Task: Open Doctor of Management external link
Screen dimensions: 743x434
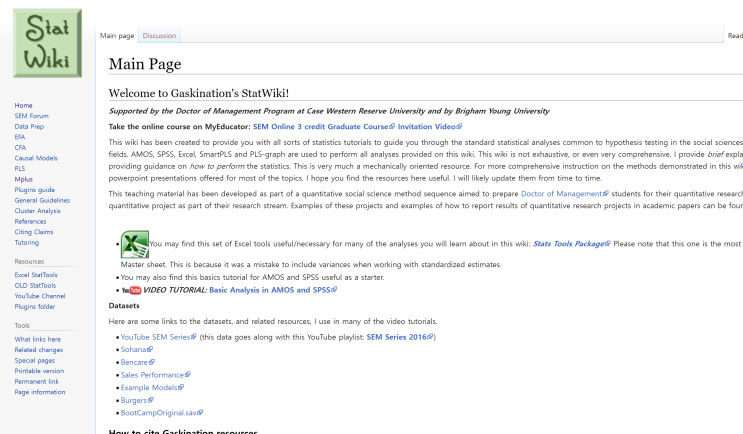Action: coord(564,194)
